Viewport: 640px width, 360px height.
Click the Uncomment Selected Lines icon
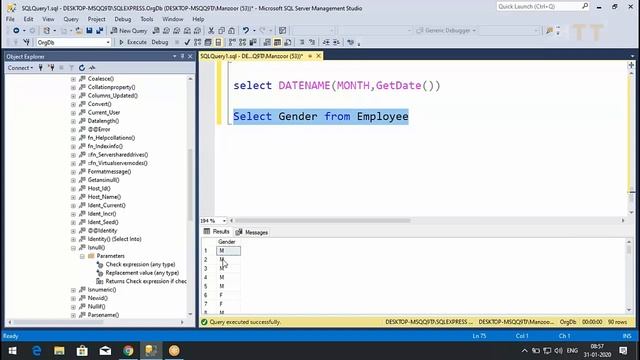tap(312, 42)
